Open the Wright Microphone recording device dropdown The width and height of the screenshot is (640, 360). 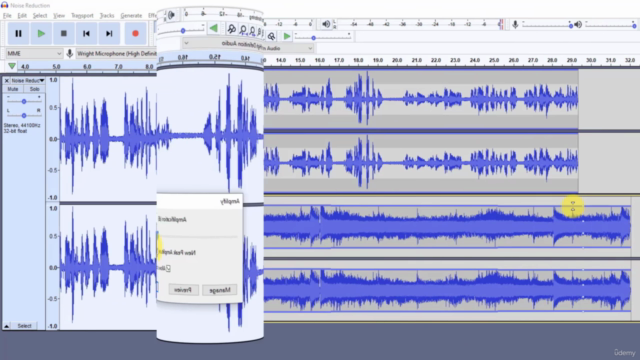pyautogui.click(x=116, y=53)
